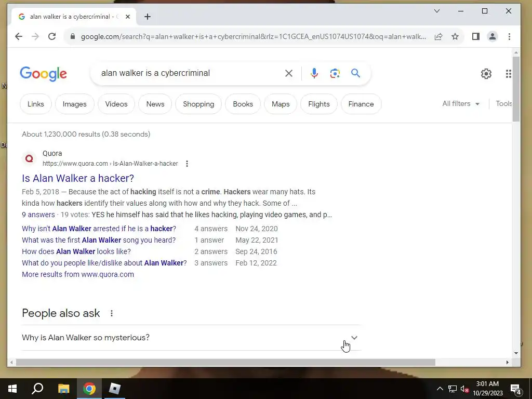Open 'What do you people like/dislike' link
The height and width of the screenshot is (399, 532).
104,263
